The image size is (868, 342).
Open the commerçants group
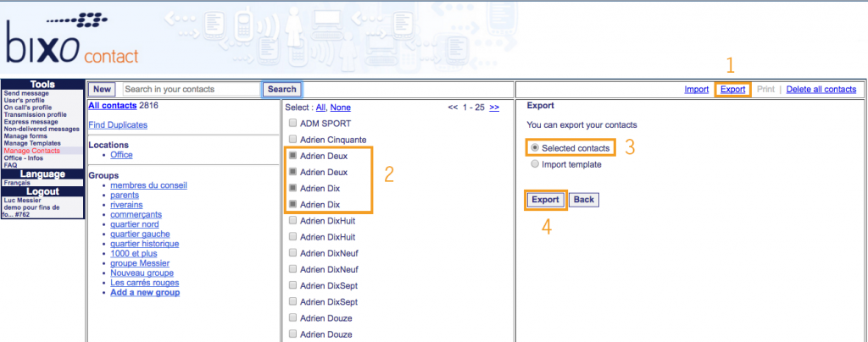[136, 214]
